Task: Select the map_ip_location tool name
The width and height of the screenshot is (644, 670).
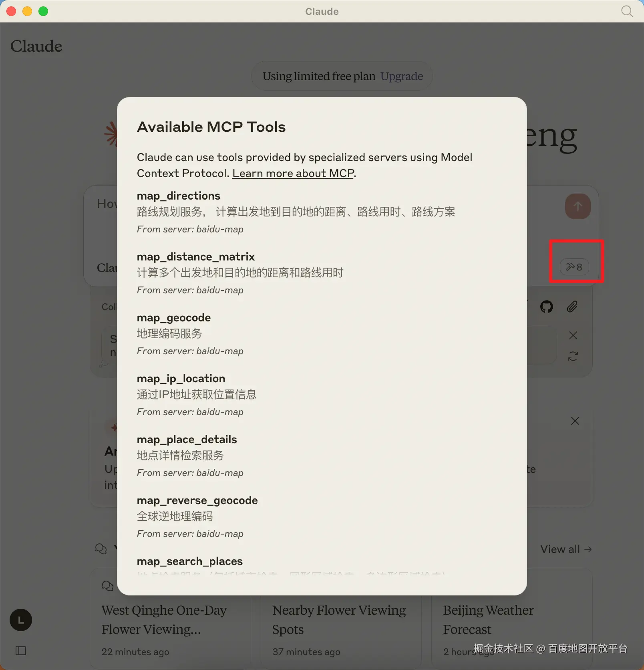Action: [x=181, y=379]
